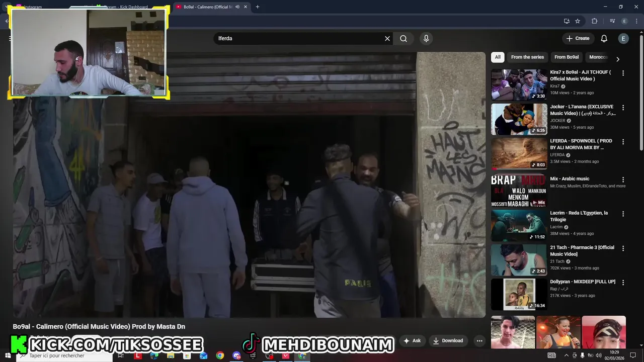The width and height of the screenshot is (644, 362).
Task: Select the From Bo9al chip
Action: [567, 57]
